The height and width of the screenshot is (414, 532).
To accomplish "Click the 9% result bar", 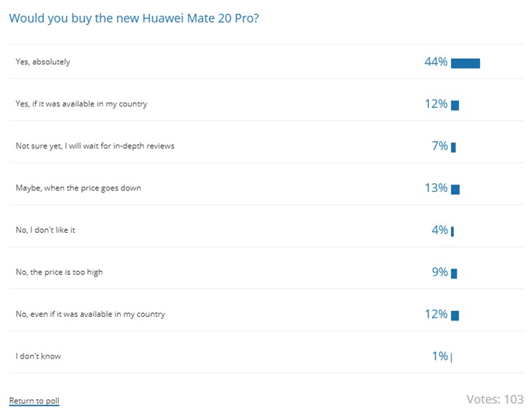I will 454,274.
